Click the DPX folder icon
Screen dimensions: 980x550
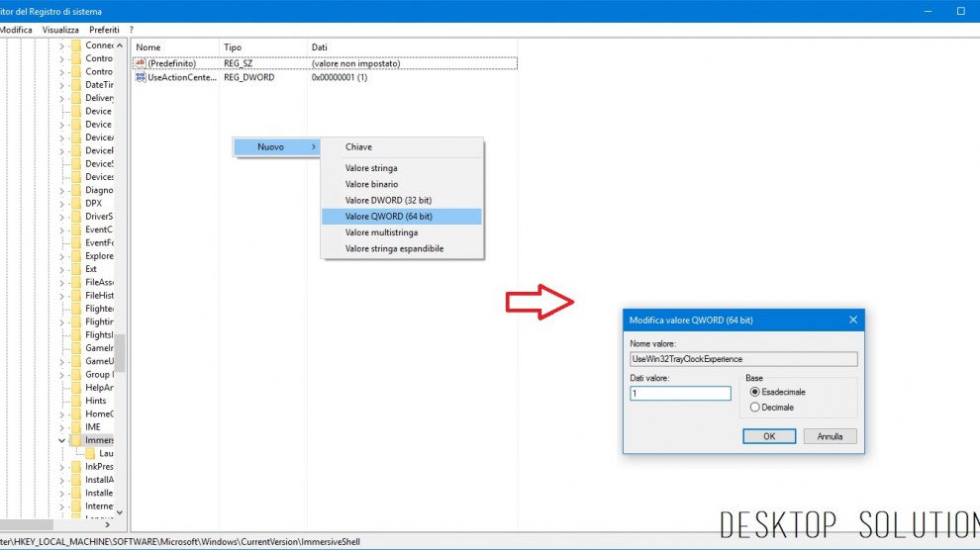click(x=76, y=204)
